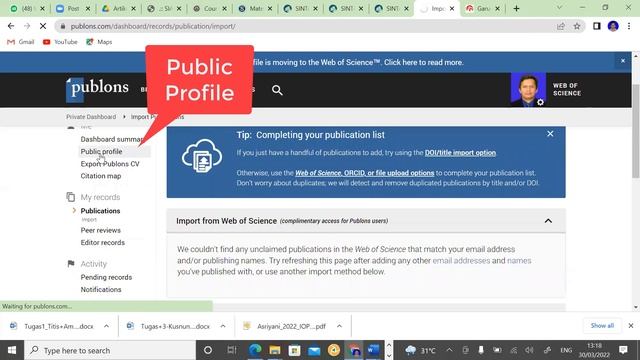Screen dimensions: 640x360
Task: Click the Publons search magnifier icon
Action: coord(277,90)
